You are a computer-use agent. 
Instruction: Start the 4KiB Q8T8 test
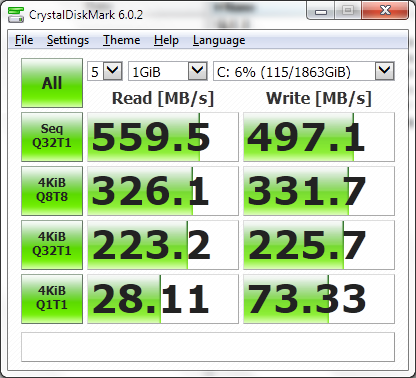52,191
